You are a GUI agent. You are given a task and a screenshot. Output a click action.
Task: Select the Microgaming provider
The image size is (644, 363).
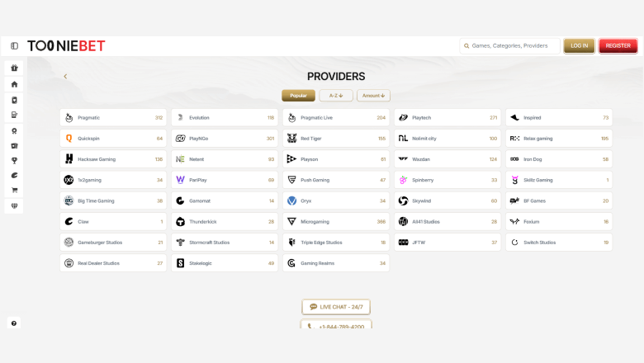(336, 221)
